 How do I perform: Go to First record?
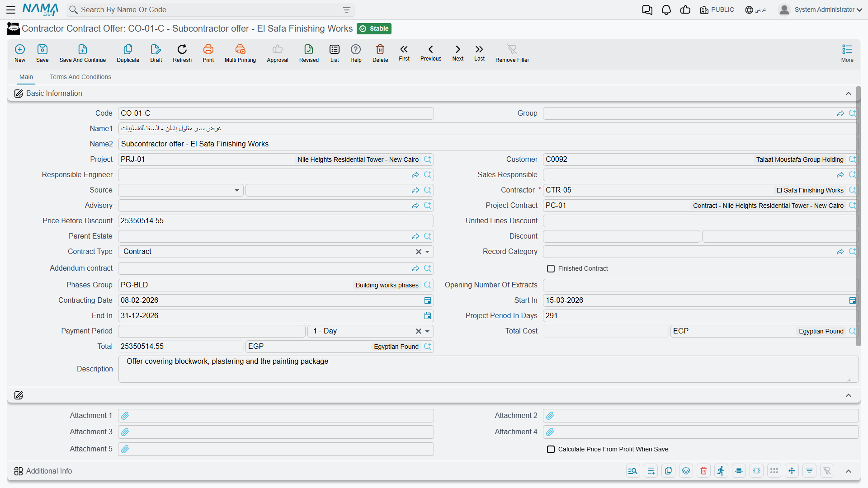tap(404, 53)
